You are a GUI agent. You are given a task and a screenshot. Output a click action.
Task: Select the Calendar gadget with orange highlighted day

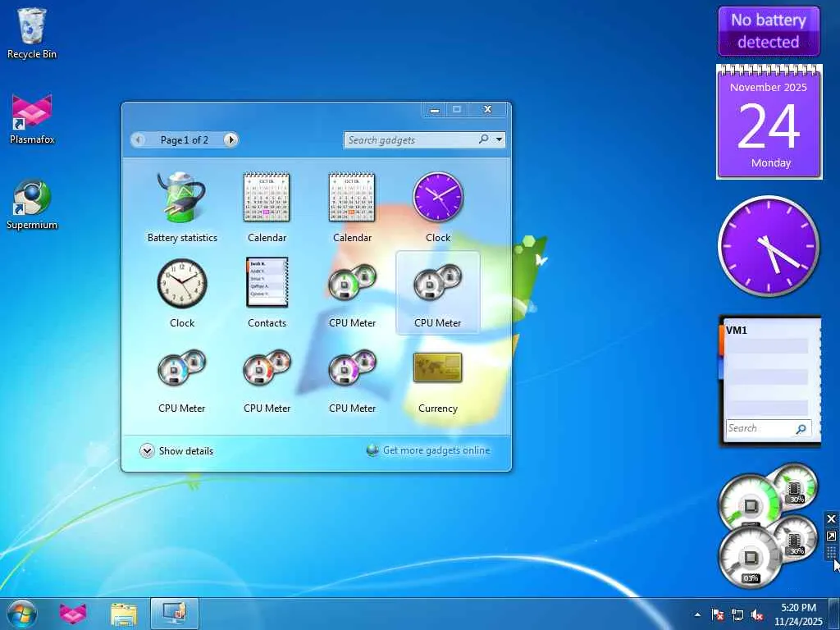pos(352,208)
